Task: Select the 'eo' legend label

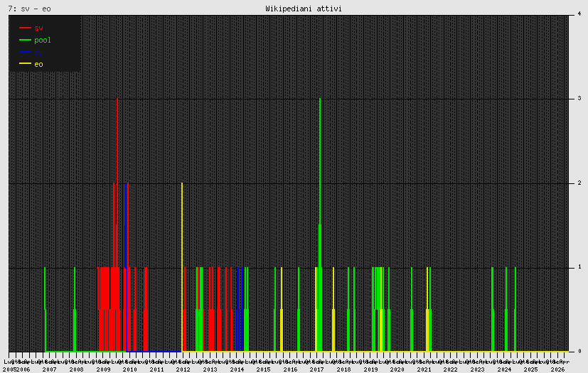Action: point(38,65)
